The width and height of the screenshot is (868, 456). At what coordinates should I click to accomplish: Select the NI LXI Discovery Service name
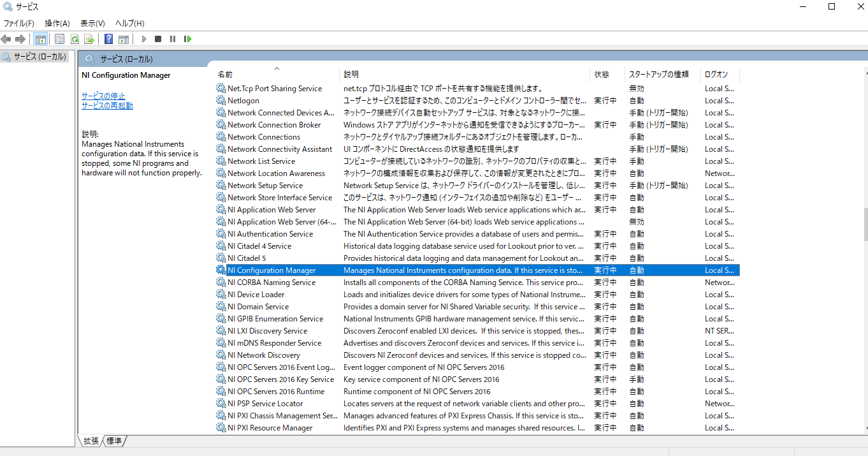267,330
